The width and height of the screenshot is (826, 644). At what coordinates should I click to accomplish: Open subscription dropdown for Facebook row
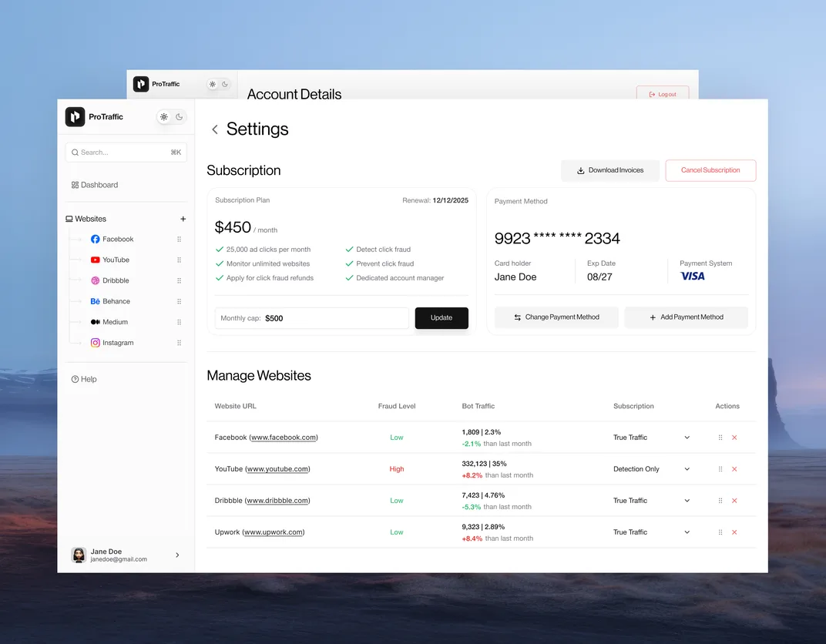pyautogui.click(x=687, y=438)
